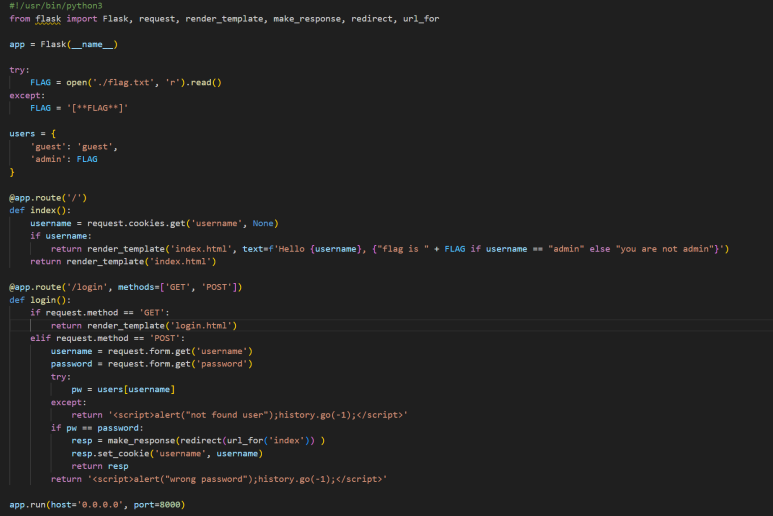The width and height of the screenshot is (773, 516).
Task: Click the last 'return render_template('index.html')' line
Action: tap(123, 262)
